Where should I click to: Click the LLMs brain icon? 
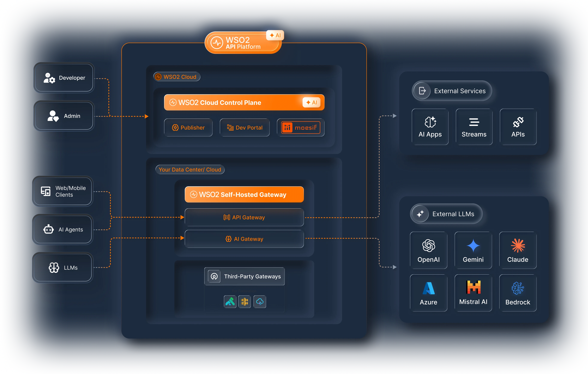[x=54, y=267]
